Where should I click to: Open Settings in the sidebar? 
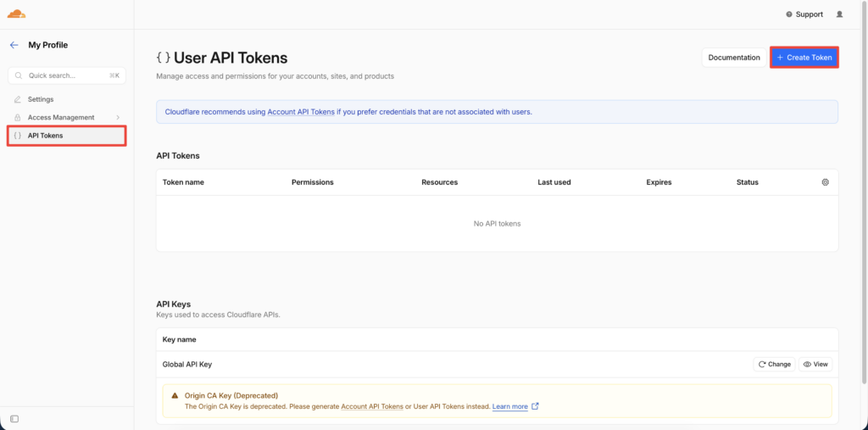pyautogui.click(x=41, y=99)
